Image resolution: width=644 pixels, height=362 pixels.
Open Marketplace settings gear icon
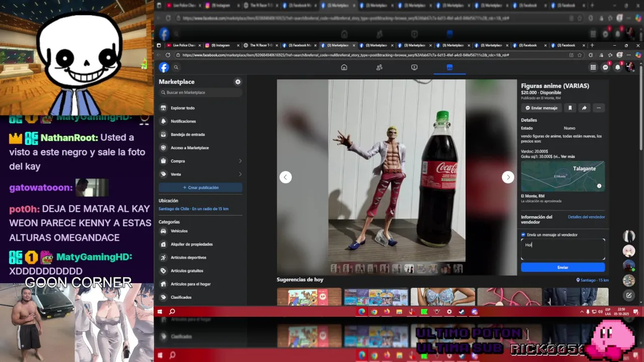pos(238,82)
